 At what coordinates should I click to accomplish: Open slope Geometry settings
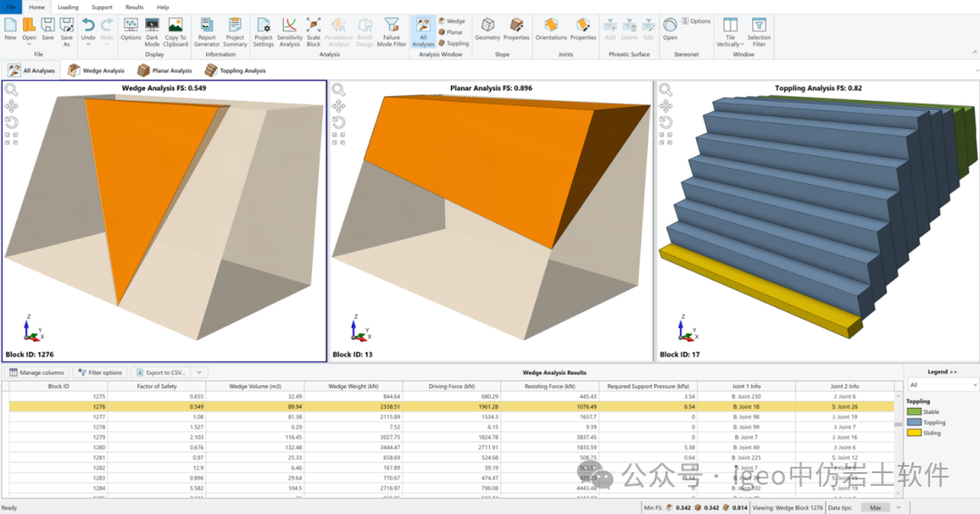coord(487,29)
